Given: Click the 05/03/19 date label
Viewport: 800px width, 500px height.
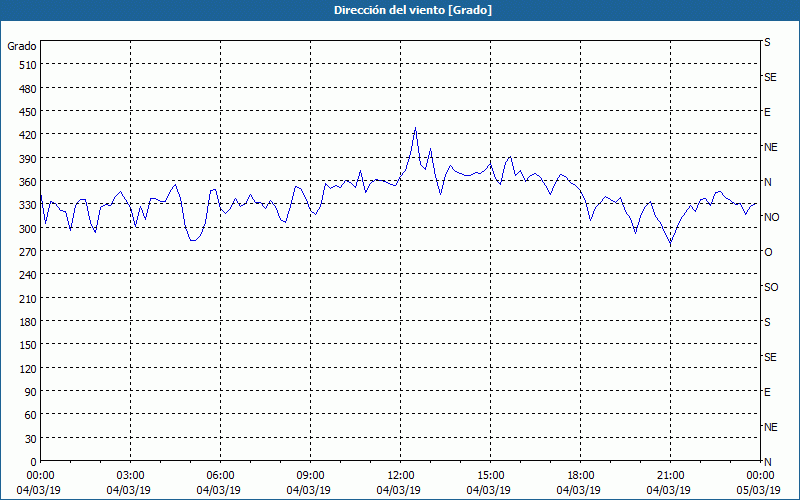Looking at the screenshot, I should pos(758,490).
